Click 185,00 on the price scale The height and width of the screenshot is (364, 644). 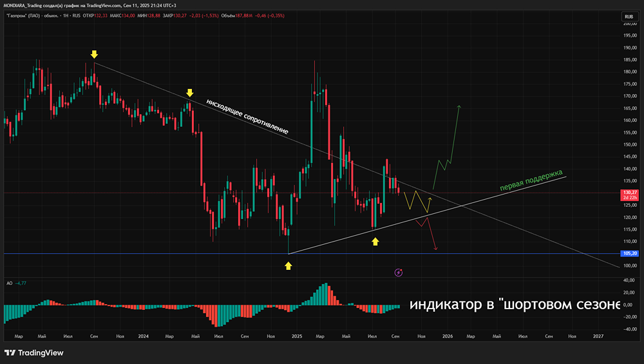tap(630, 59)
